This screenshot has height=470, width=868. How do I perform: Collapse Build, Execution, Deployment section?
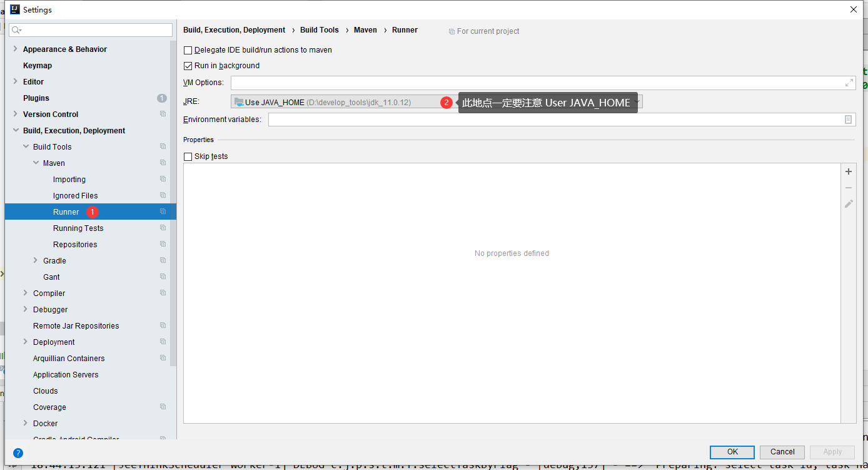pyautogui.click(x=15, y=130)
